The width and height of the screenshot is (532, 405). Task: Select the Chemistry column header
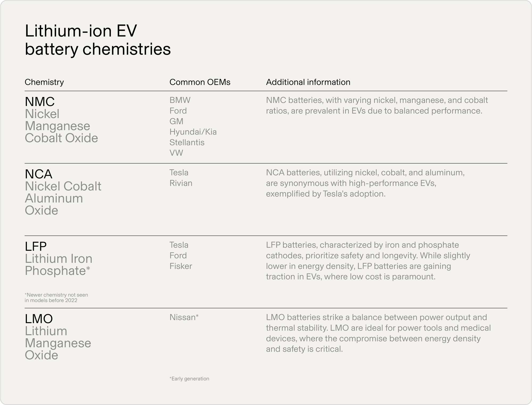coord(44,82)
